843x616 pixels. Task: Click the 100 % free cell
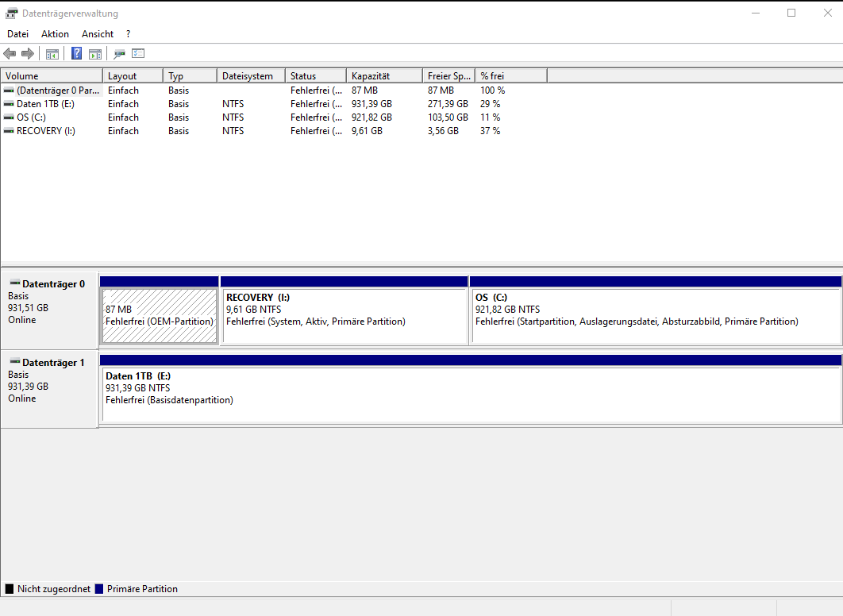click(492, 90)
